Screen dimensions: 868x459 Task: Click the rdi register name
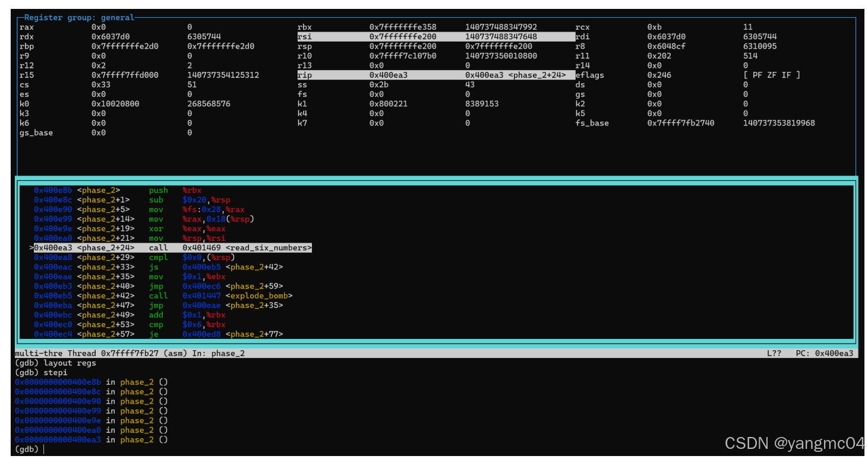pyautogui.click(x=582, y=36)
